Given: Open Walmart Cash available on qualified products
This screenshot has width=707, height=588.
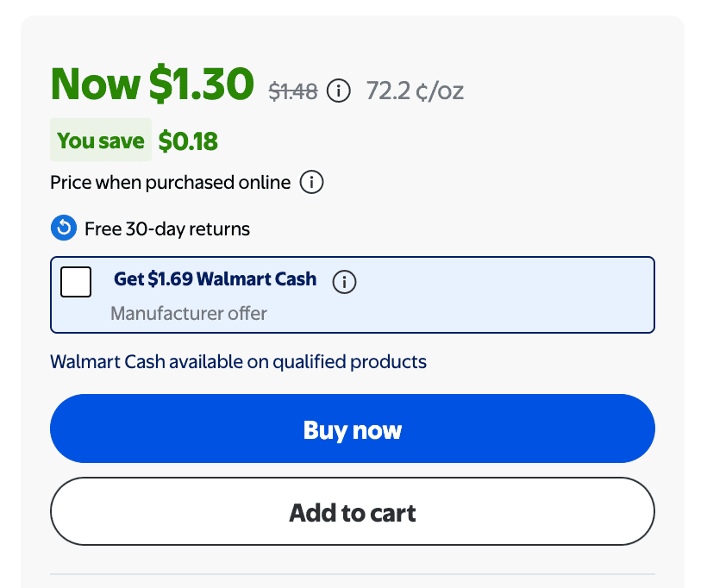Looking at the screenshot, I should (238, 361).
